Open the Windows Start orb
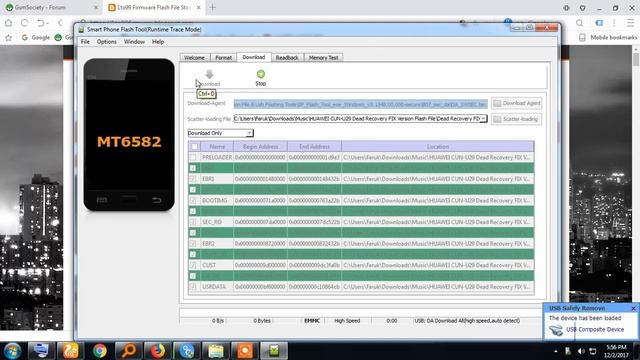Viewport: 640px width, 360px height. [13, 351]
